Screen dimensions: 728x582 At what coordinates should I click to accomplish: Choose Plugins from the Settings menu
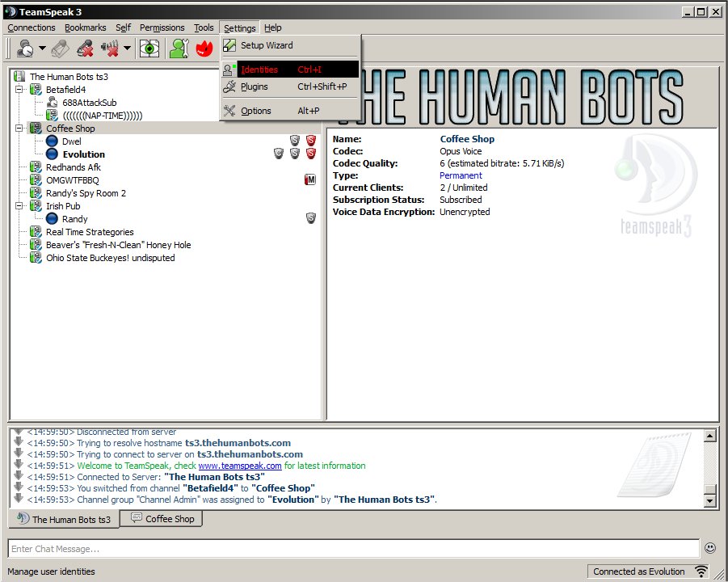tap(290, 86)
